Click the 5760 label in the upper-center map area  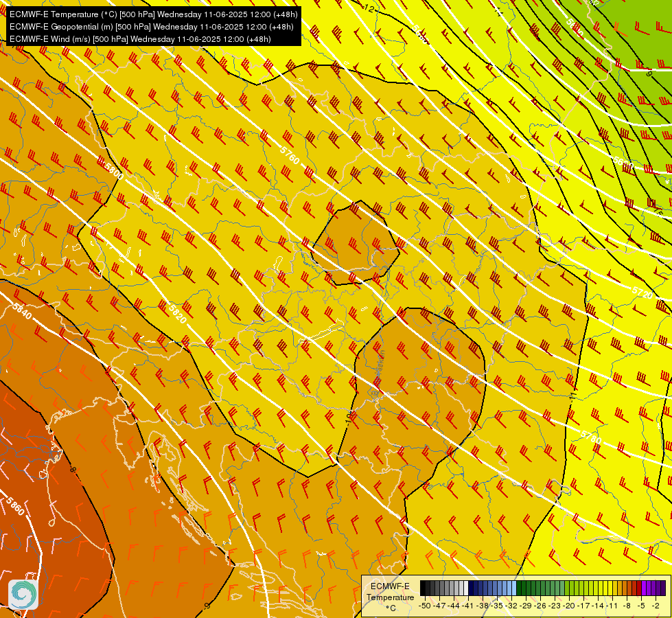coord(289,154)
